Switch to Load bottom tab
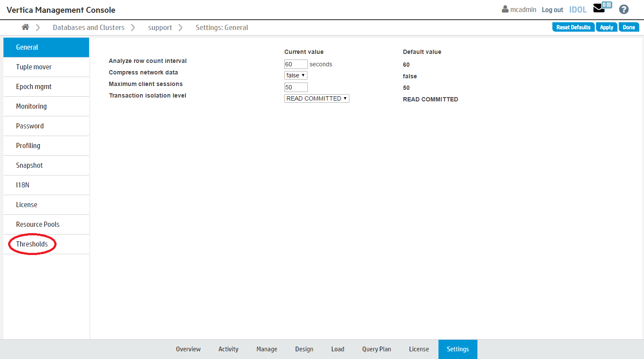Image resolution: width=644 pixels, height=359 pixels. [x=338, y=349]
